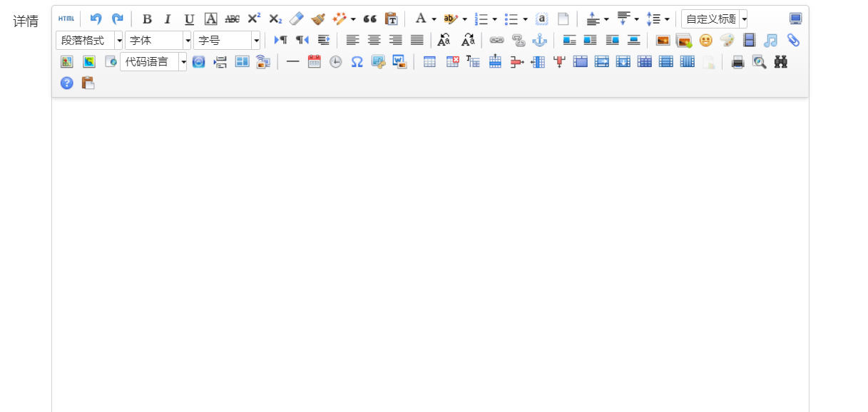Switch to HTML source mode
The width and height of the screenshot is (868, 412).
pos(66,19)
